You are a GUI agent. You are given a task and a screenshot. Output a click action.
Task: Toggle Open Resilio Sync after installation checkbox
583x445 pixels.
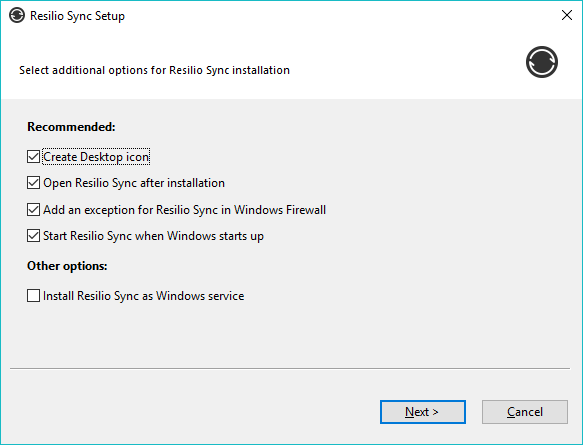33,183
